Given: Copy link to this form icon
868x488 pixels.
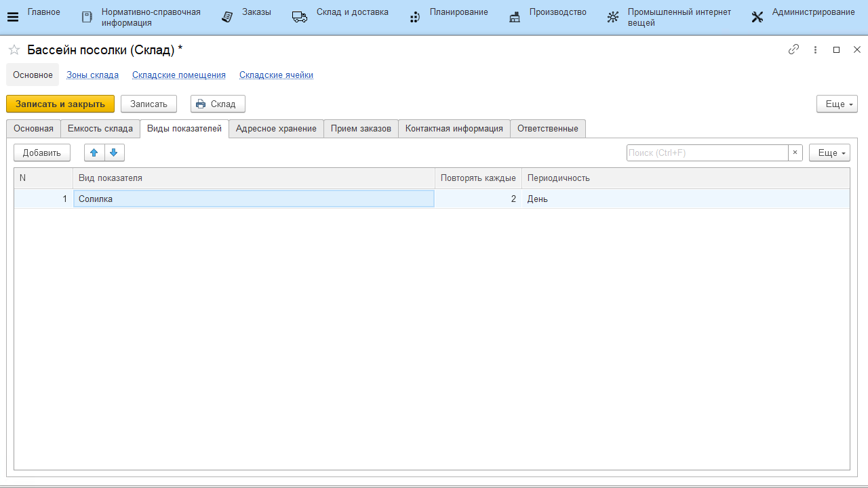Looking at the screenshot, I should (x=793, y=49).
